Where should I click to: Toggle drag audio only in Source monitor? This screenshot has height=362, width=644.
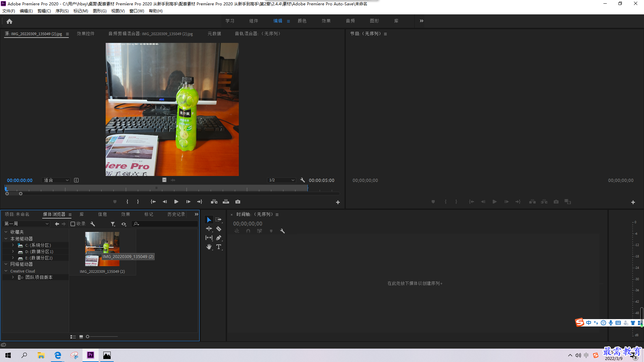pos(173,180)
